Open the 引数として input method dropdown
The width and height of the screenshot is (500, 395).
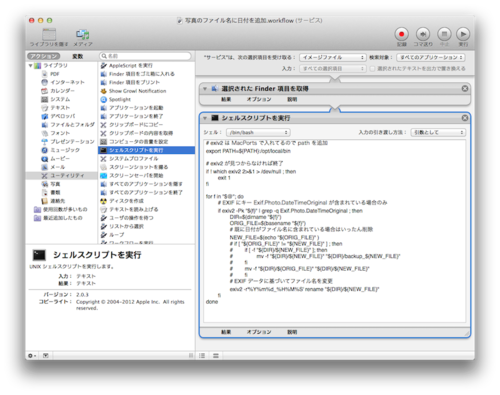[438, 132]
